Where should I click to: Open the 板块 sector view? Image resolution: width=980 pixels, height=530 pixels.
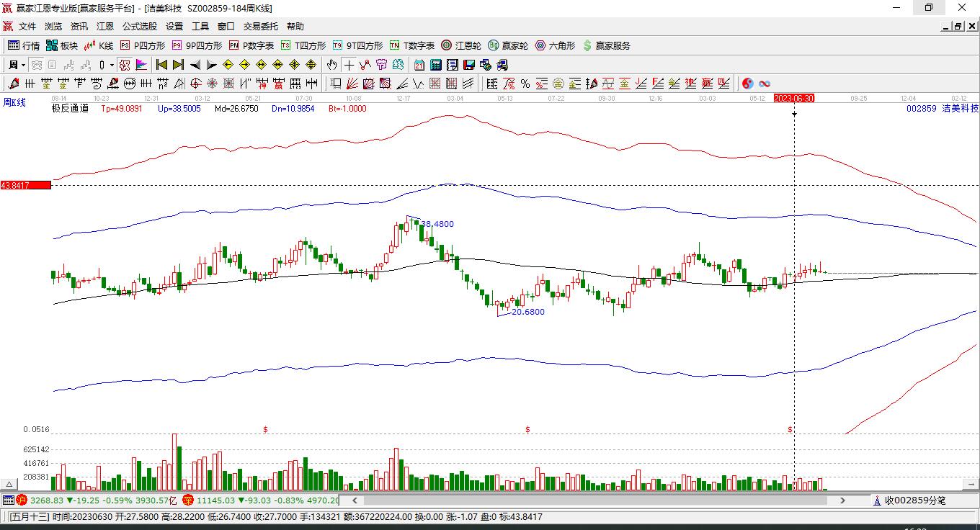62,45
